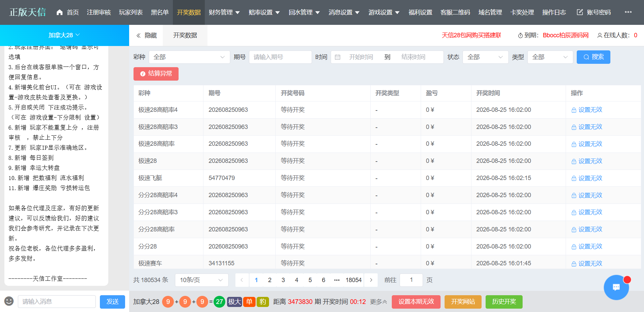Screen dimensions: 644x312
Task: Click the home icon beside 首页
Action: (x=60, y=12)
